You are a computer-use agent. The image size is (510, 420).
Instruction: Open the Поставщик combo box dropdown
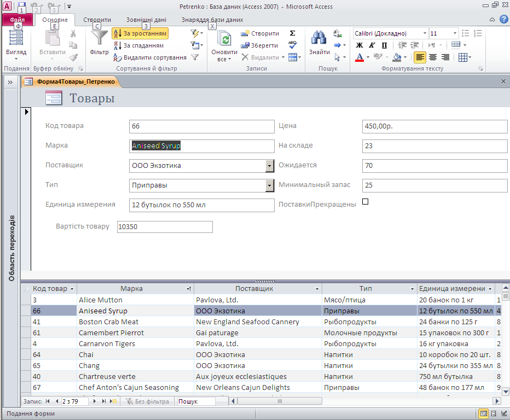269,166
